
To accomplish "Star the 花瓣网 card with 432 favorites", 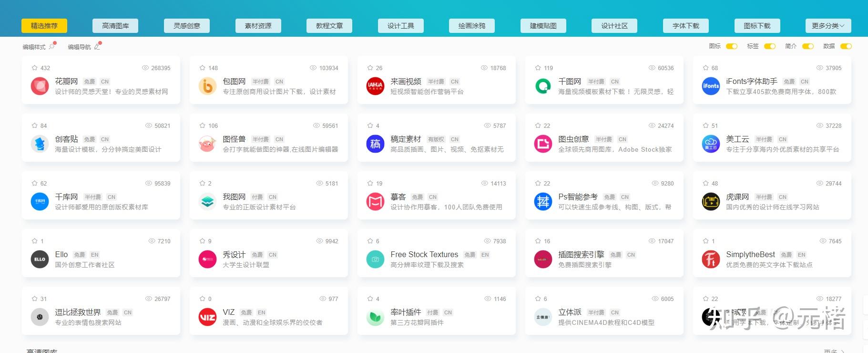I will tap(34, 68).
